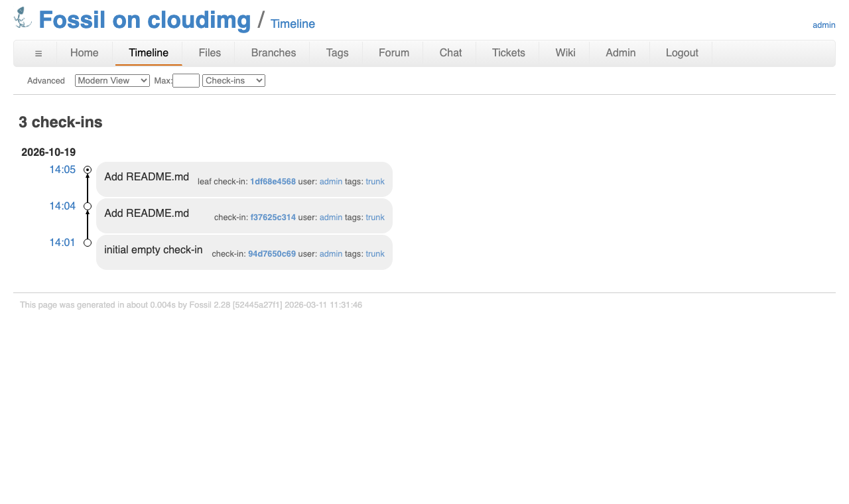Select the graph node for check-in f37625c314

(x=88, y=206)
